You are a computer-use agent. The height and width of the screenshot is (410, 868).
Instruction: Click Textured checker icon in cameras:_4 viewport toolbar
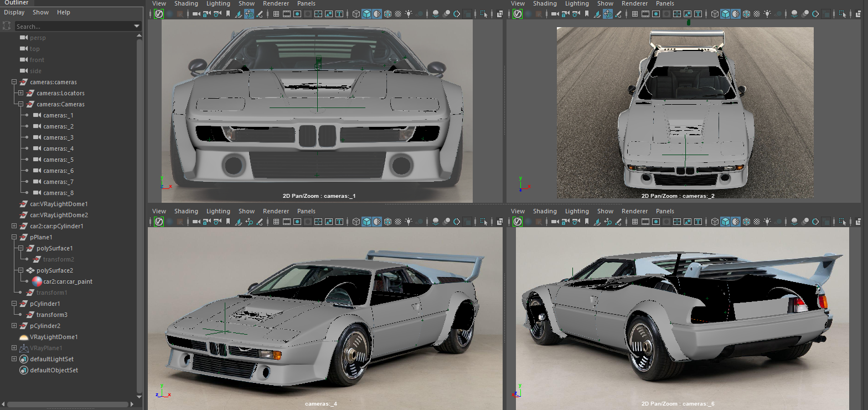[x=398, y=222]
